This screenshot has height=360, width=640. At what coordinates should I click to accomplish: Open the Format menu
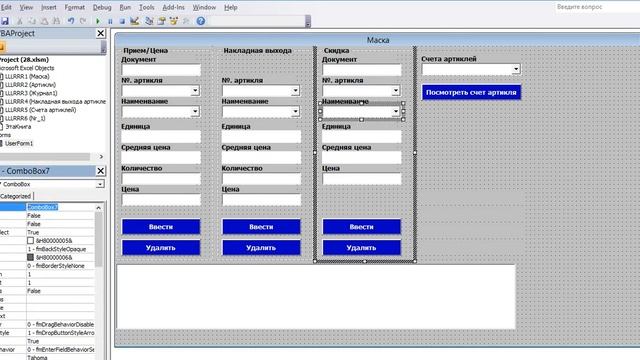coord(75,7)
